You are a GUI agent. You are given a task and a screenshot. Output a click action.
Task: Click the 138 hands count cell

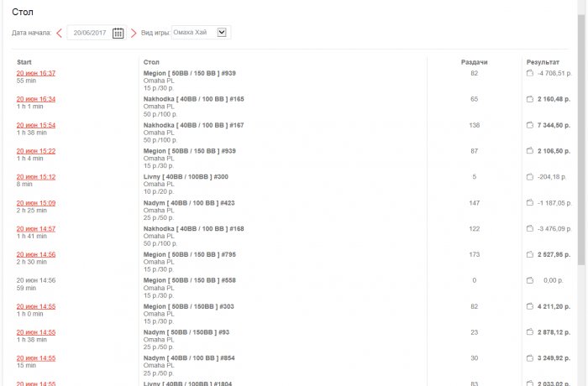[x=474, y=125]
